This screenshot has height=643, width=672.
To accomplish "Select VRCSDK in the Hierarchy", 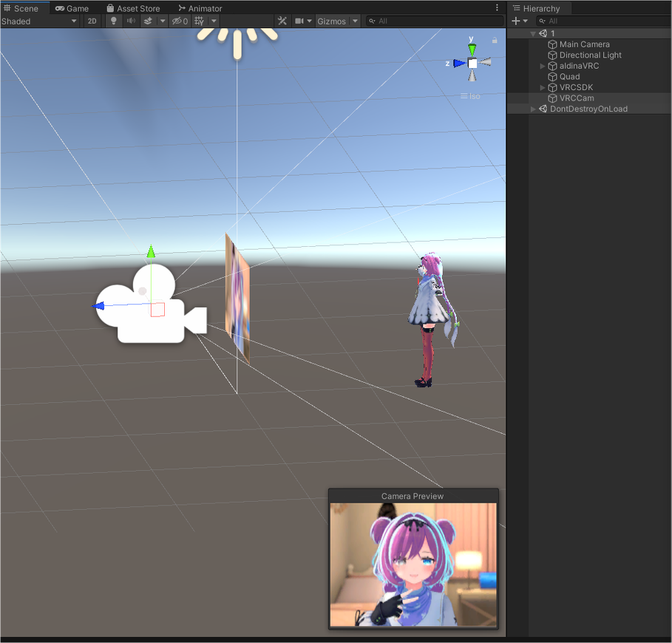I will (576, 87).
